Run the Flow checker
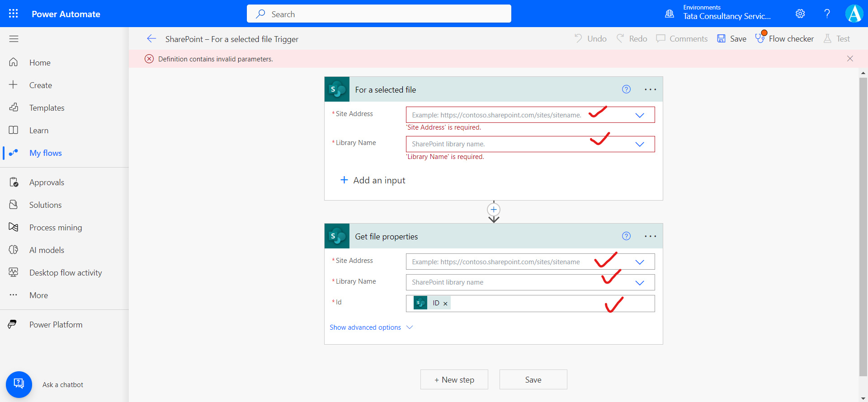The image size is (868, 402). click(x=785, y=39)
